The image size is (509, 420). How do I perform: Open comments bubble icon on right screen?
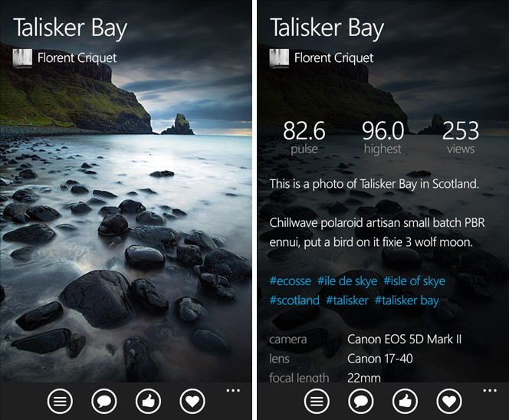(361, 402)
